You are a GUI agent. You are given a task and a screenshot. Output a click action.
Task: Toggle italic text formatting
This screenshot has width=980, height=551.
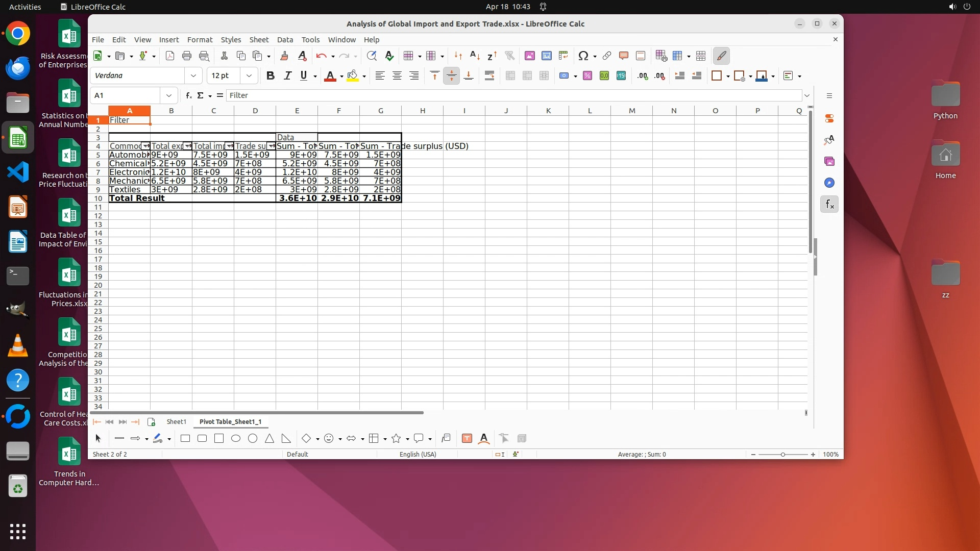click(287, 76)
